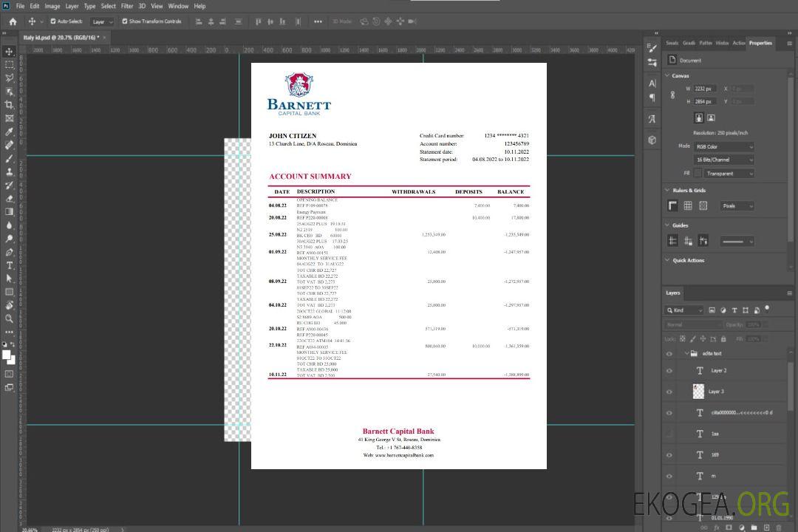The height and width of the screenshot is (532, 798).
Task: Select the Rectangle shape tool
Action: pos(9,292)
